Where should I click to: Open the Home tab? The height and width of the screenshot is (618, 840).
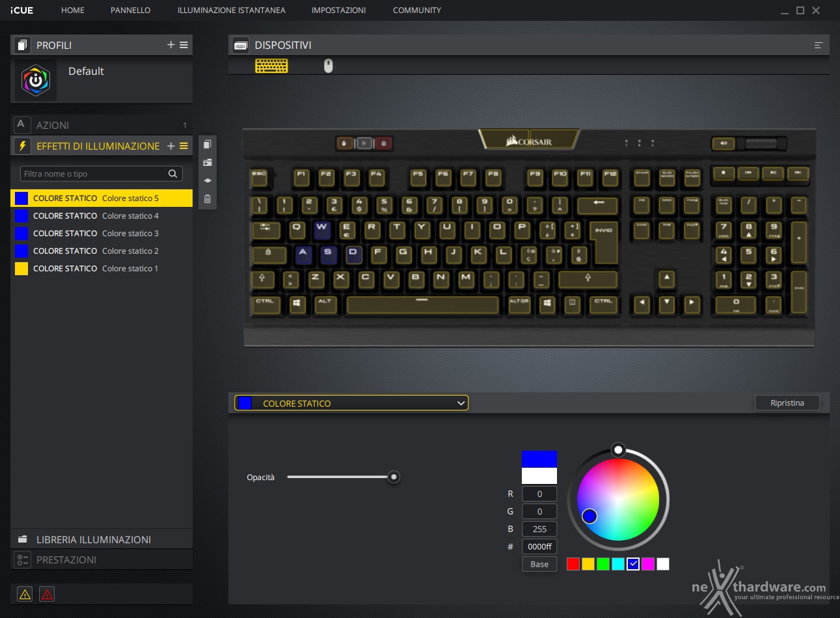point(73,10)
